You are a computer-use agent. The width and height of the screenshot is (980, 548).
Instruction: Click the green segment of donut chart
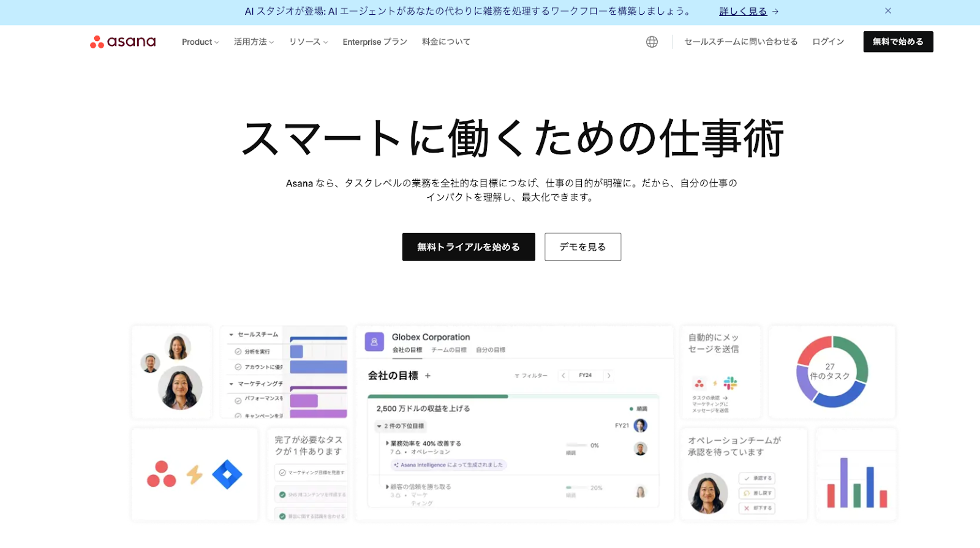(x=857, y=357)
